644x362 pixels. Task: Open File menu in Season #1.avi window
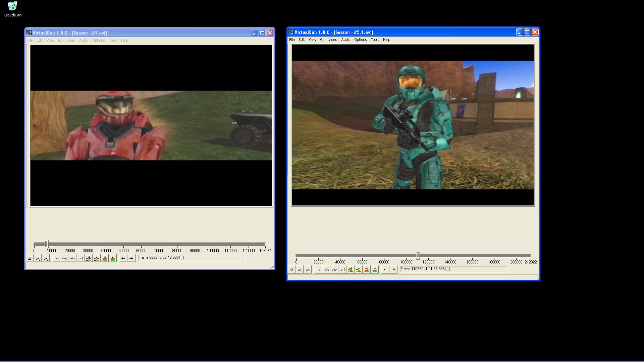(x=30, y=40)
